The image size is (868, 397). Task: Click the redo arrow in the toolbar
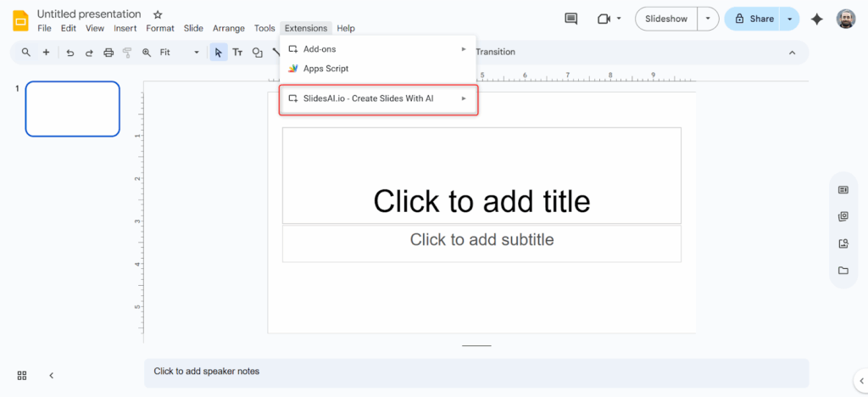[89, 53]
